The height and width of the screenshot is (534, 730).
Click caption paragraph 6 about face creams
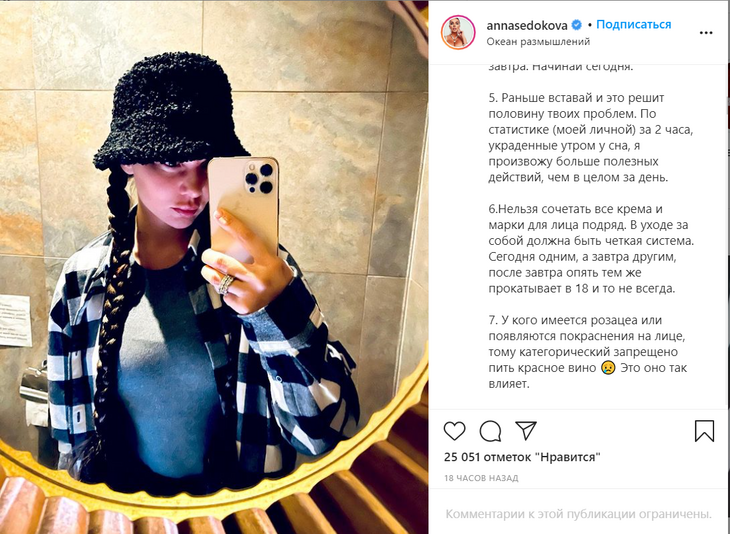coord(591,249)
